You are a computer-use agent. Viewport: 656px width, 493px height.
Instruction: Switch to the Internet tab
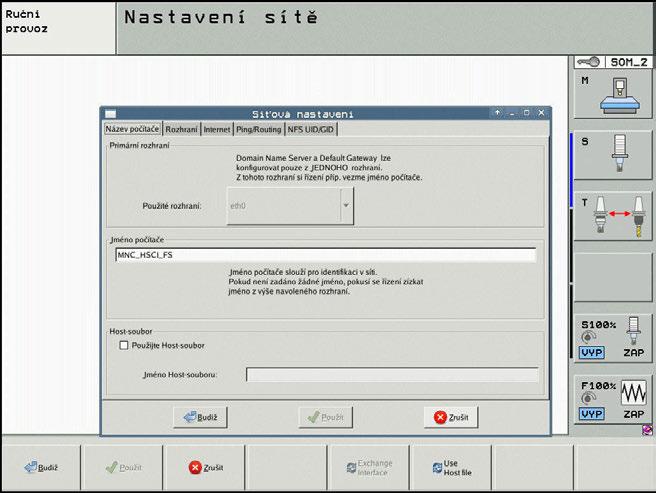pyautogui.click(x=217, y=129)
